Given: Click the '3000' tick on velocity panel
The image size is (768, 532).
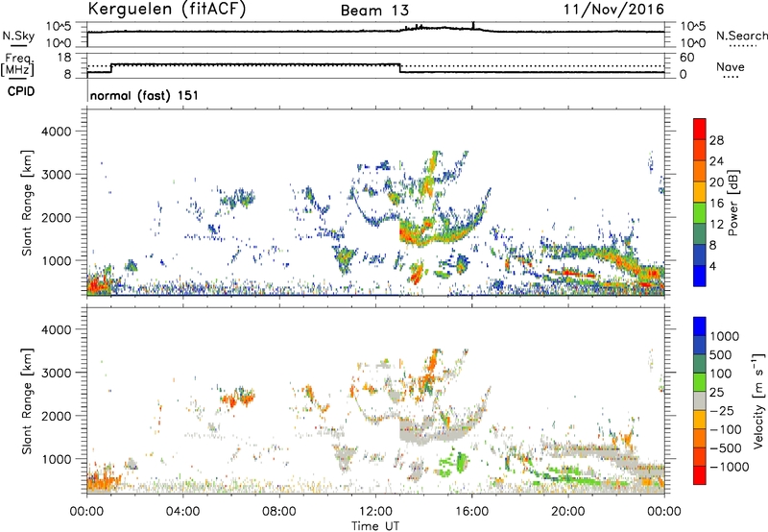Looking at the screenshot, I should click(x=56, y=373).
